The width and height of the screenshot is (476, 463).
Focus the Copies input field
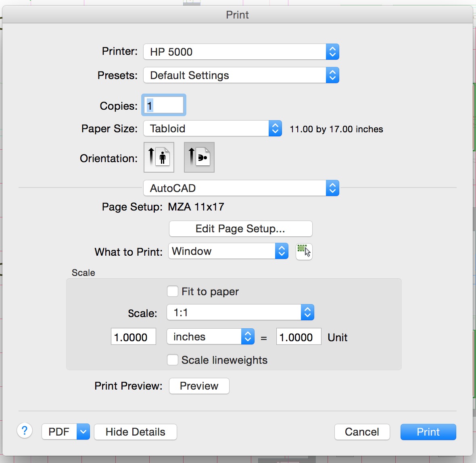[x=164, y=106]
